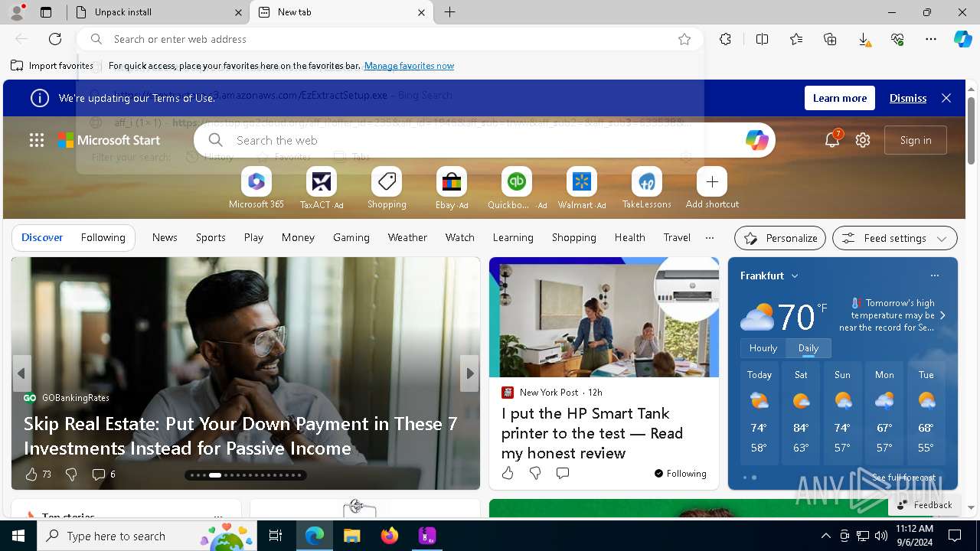Screen dimensions: 980x551
Task: Open Manage favorites now link
Action: (x=409, y=66)
